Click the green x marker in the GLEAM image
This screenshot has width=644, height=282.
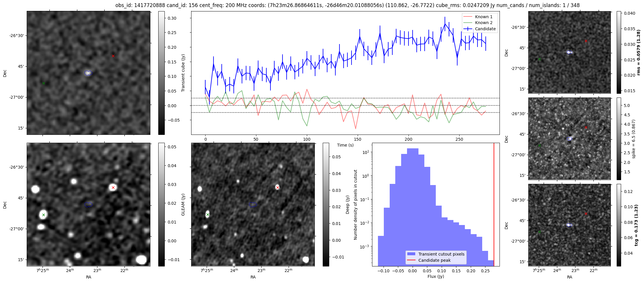pyautogui.click(x=43, y=215)
